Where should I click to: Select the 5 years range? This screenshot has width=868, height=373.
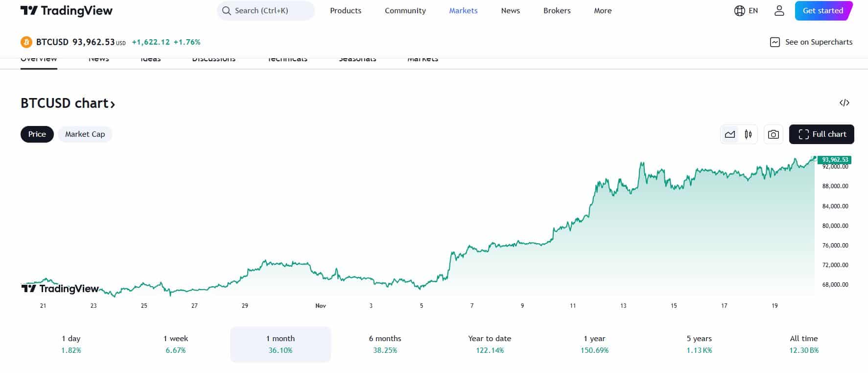click(x=699, y=344)
